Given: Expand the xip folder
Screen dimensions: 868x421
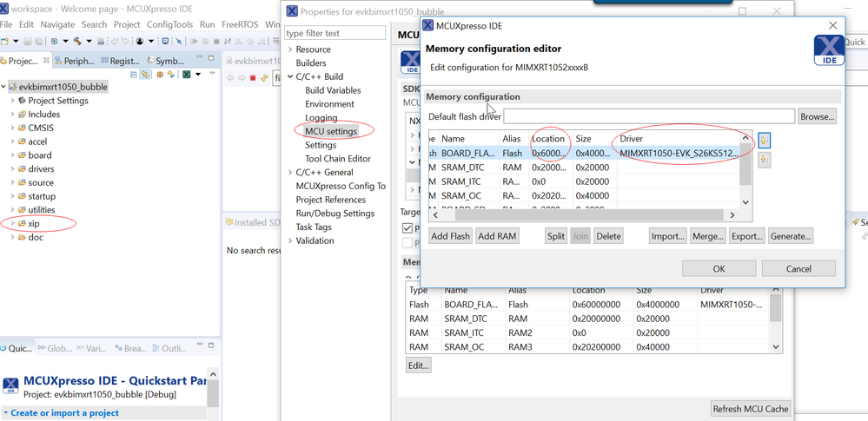Looking at the screenshot, I should point(13,223).
